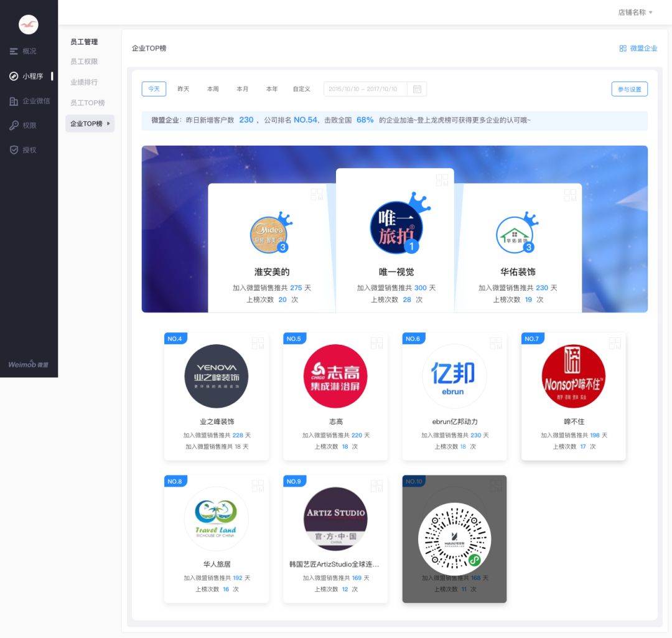Select the 昨天 time filter
This screenshot has height=638, width=672.
[x=184, y=89]
